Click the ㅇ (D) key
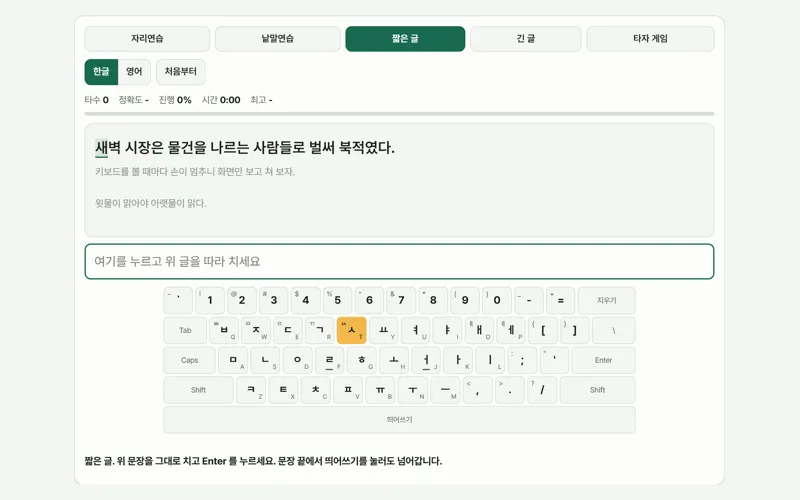This screenshot has width=800, height=500. (x=297, y=360)
